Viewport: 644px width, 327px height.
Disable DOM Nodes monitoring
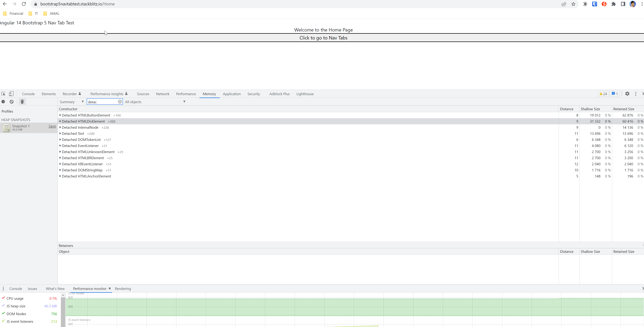(x=3, y=313)
